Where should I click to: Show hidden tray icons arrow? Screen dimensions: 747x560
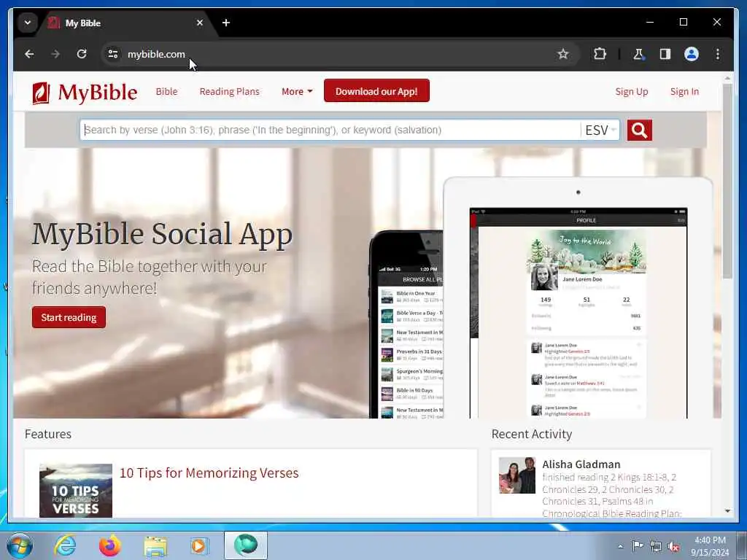(x=620, y=546)
